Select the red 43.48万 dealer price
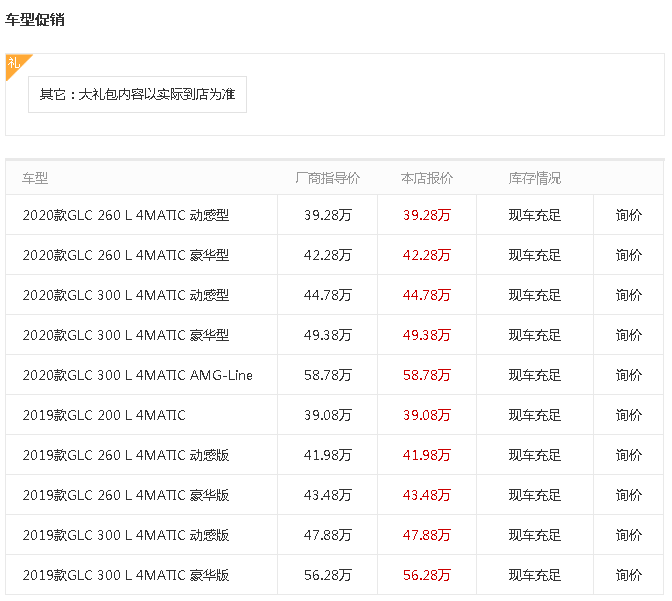The width and height of the screenshot is (672, 601). 427,495
